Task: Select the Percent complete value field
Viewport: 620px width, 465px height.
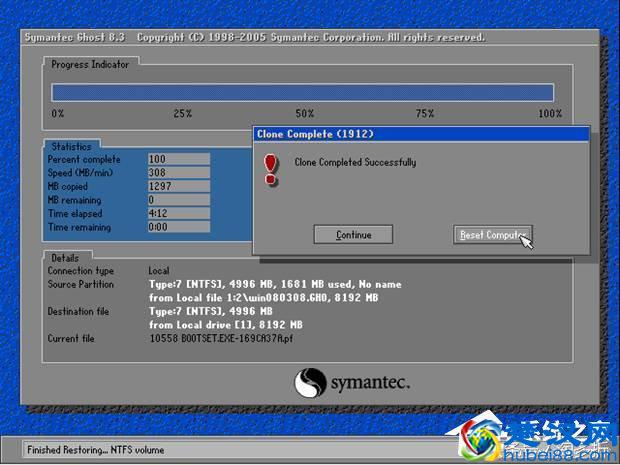Action: pyautogui.click(x=178, y=159)
